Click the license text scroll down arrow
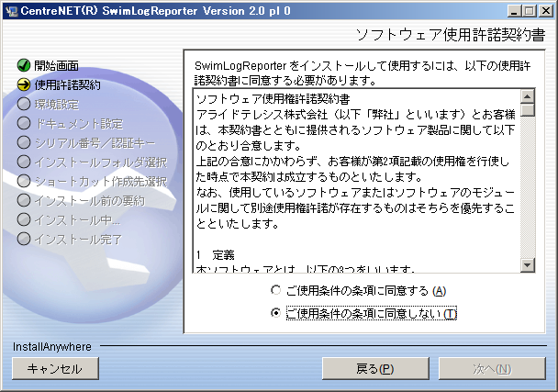 point(528,265)
